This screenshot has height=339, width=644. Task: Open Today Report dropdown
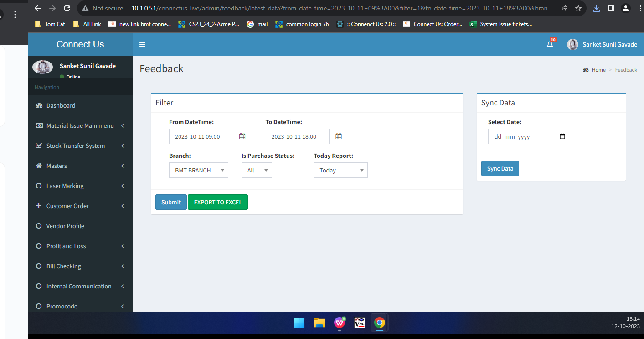(340, 170)
